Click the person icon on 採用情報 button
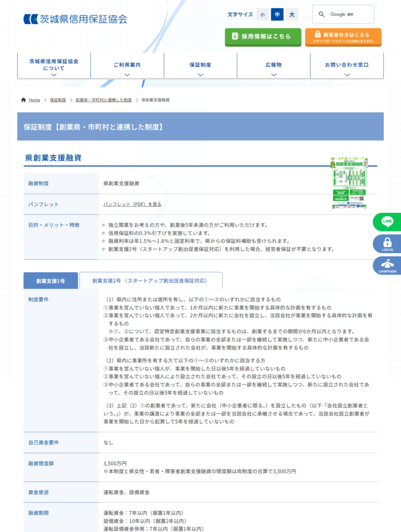Image resolution: width=401 pixels, height=532 pixels. pos(235,36)
